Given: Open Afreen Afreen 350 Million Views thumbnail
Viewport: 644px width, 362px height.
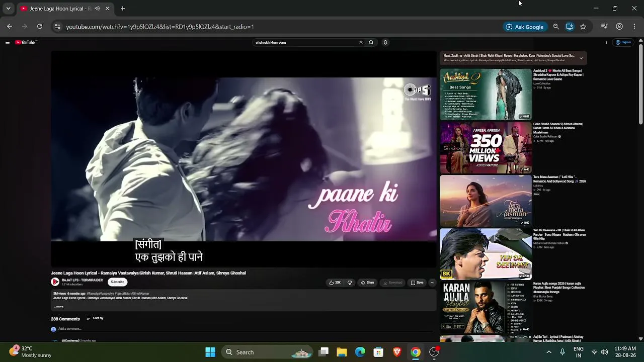Looking at the screenshot, I should click(x=486, y=148).
